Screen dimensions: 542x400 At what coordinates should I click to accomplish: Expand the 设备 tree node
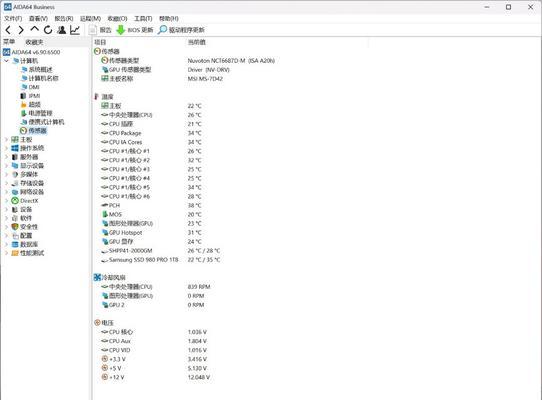point(6,210)
